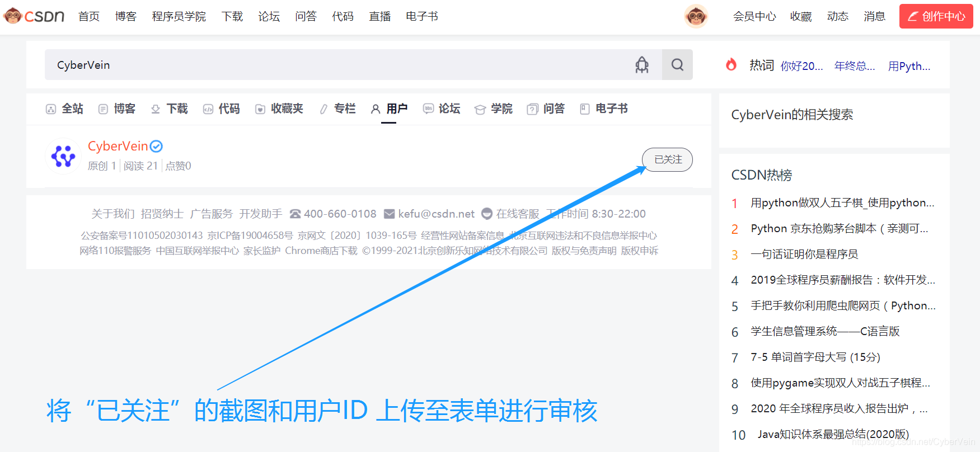Screen dimensions: 980x452
Task: Select the 专栏 search tab
Action: 337,109
